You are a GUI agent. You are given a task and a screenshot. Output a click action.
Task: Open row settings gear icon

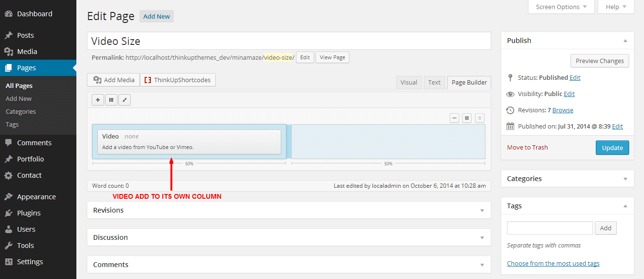point(467,118)
